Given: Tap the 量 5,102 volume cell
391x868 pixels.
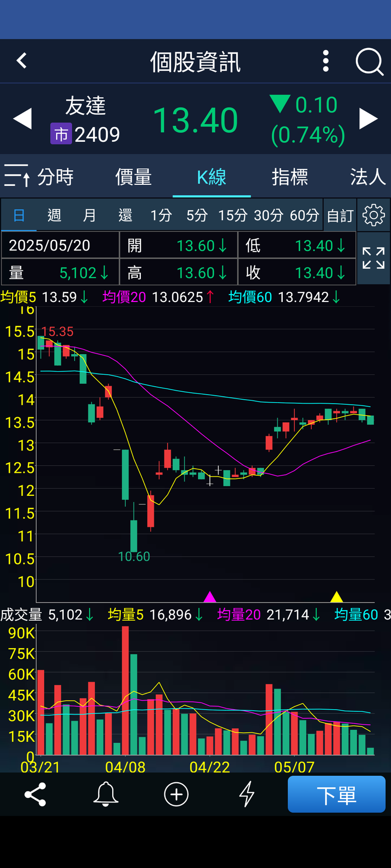Looking at the screenshot, I should (x=60, y=272).
